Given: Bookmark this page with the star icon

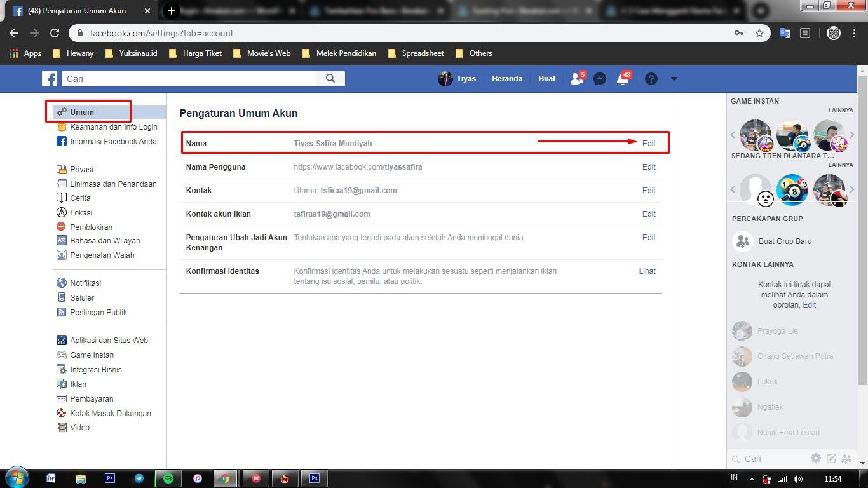Looking at the screenshot, I should (759, 33).
